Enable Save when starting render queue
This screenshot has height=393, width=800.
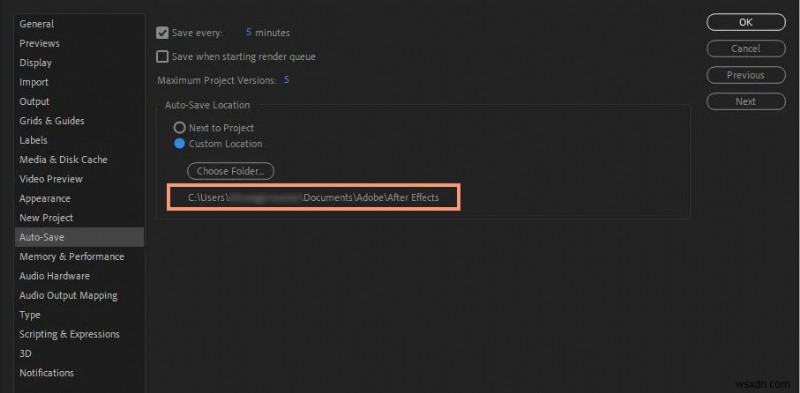point(162,57)
